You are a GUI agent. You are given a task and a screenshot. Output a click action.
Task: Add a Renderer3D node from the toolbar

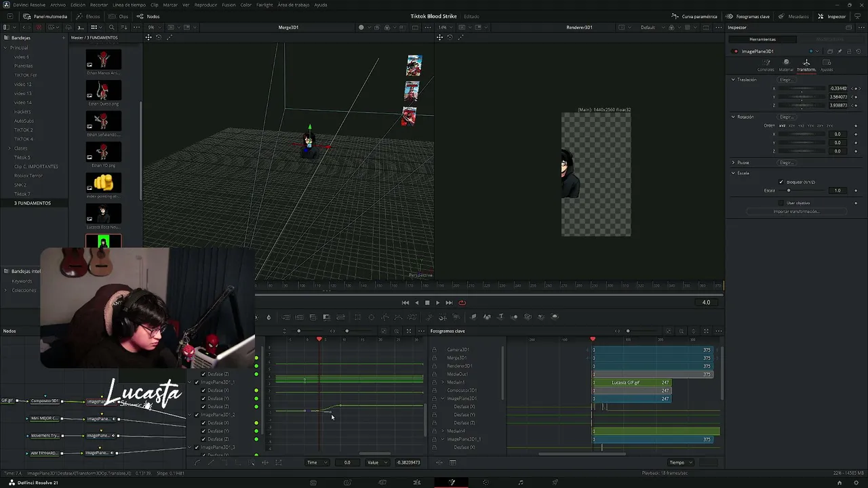click(x=555, y=317)
